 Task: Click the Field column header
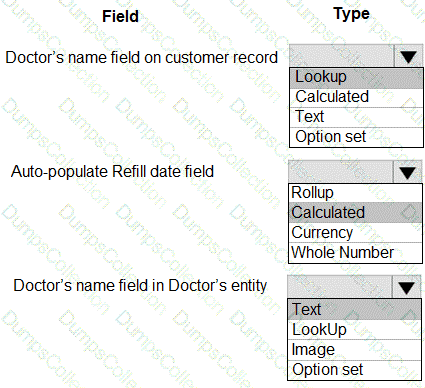(x=120, y=16)
